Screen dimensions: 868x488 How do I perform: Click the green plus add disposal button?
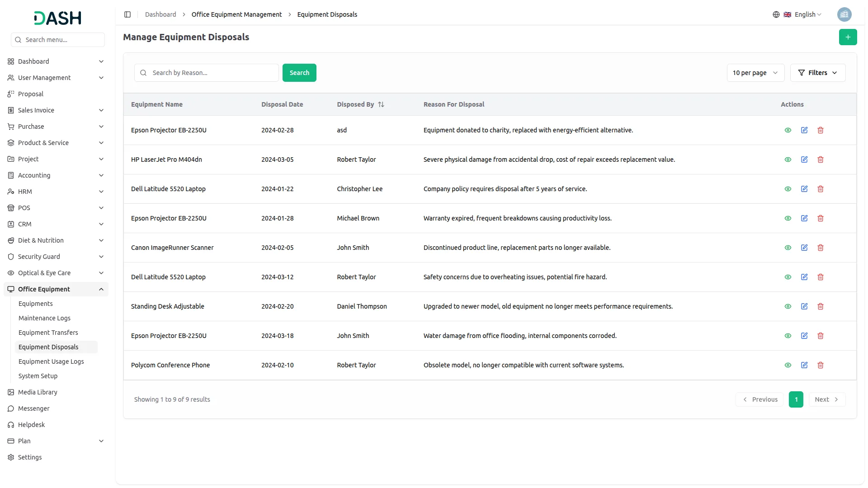pyautogui.click(x=848, y=37)
